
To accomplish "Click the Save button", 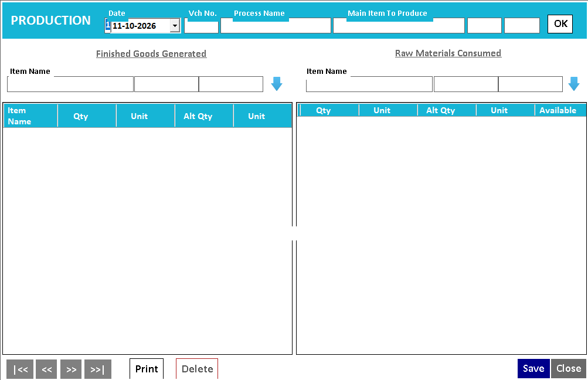I will 533,368.
